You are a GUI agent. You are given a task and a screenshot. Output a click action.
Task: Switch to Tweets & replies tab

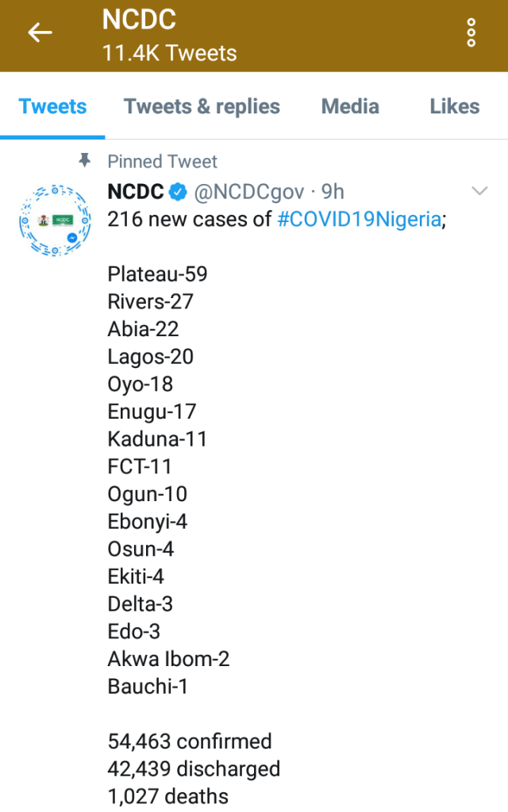(x=202, y=106)
